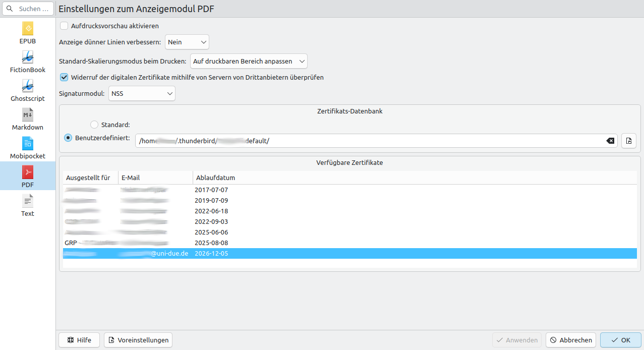644x350 pixels.
Task: Click the Ausgestellt für column header
Action: coord(88,178)
